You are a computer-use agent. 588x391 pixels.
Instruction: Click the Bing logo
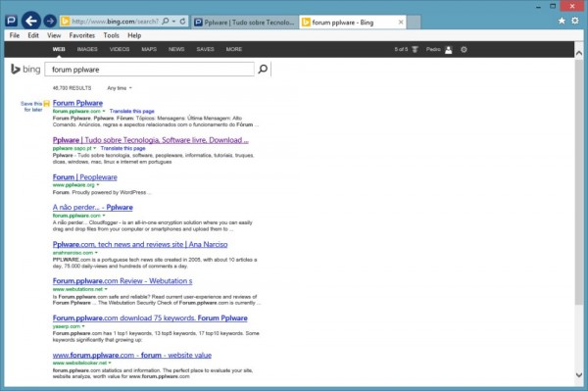pyautogui.click(x=25, y=70)
